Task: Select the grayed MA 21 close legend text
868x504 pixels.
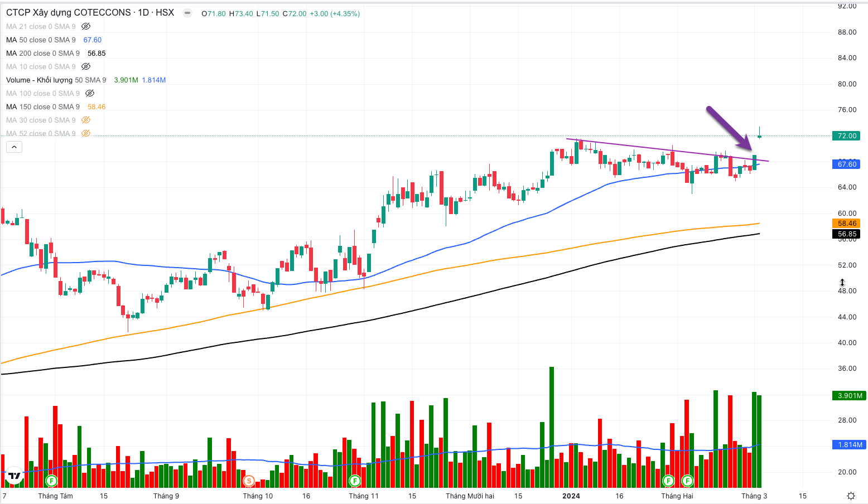Action: tap(41, 26)
